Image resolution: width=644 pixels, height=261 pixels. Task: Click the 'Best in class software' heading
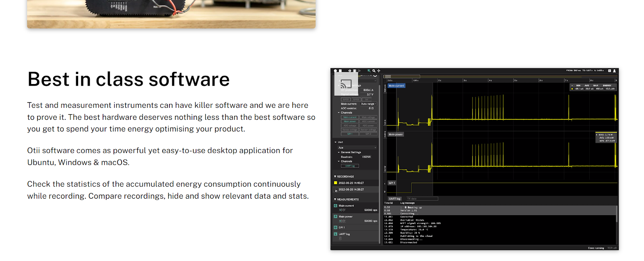coord(128,79)
